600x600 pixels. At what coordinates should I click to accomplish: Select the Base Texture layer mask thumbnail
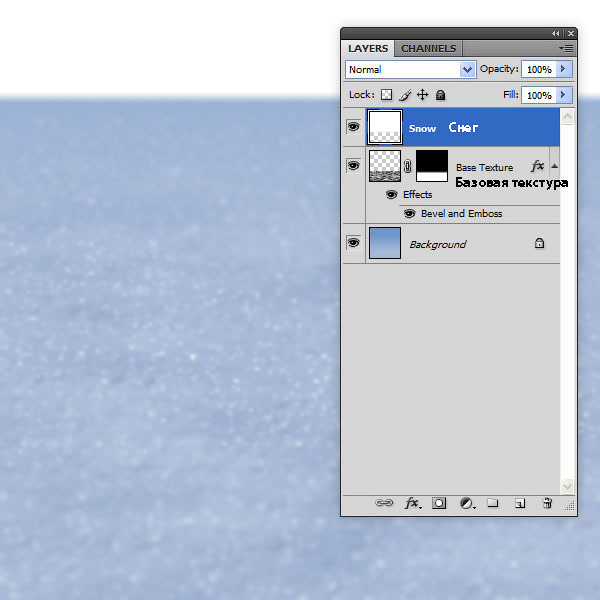pyautogui.click(x=432, y=166)
